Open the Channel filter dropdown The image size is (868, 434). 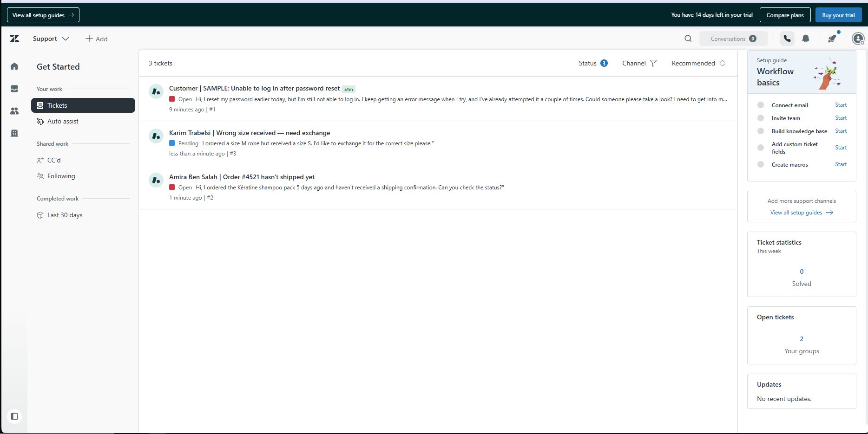639,63
